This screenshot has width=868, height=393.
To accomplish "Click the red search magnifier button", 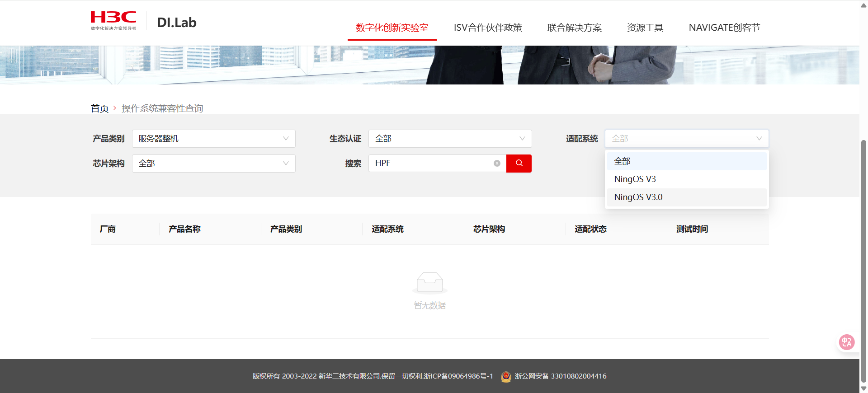I will pos(519,163).
